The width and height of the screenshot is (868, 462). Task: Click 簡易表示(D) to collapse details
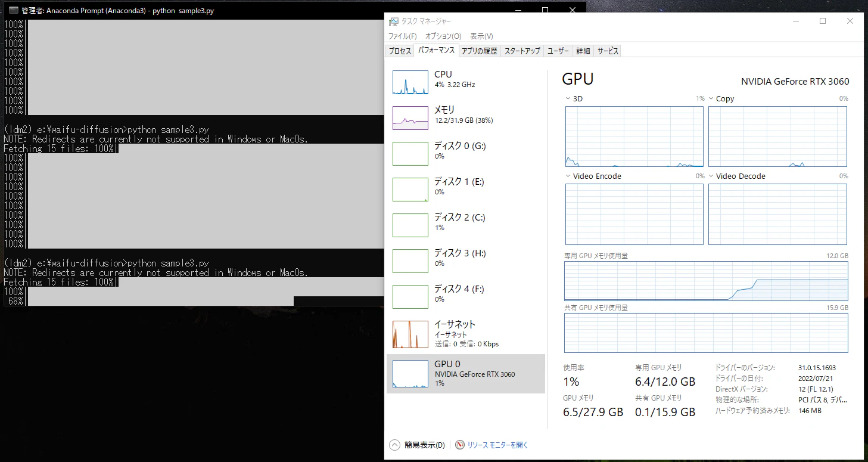coord(425,445)
